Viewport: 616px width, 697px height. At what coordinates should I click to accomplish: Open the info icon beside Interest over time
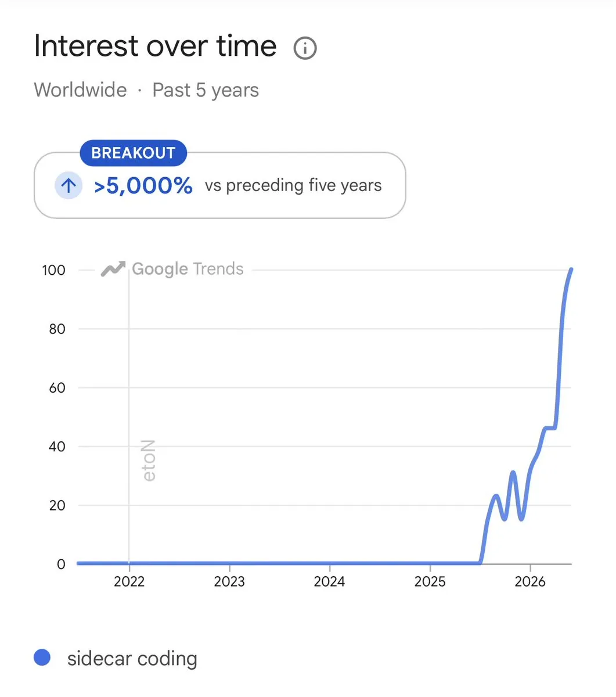tap(305, 48)
